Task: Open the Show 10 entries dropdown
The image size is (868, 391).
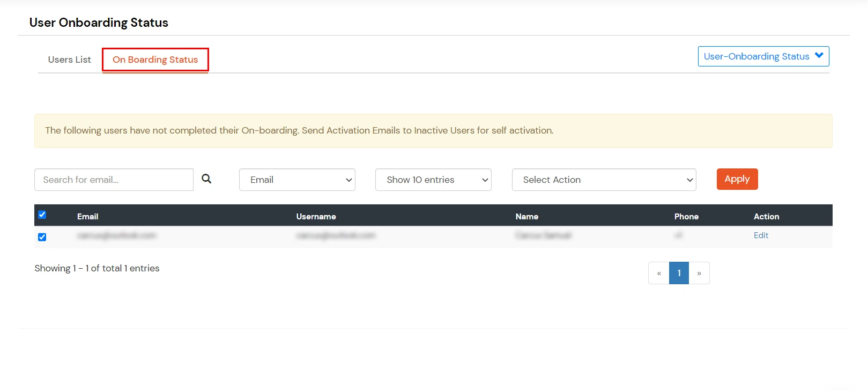Action: tap(433, 180)
